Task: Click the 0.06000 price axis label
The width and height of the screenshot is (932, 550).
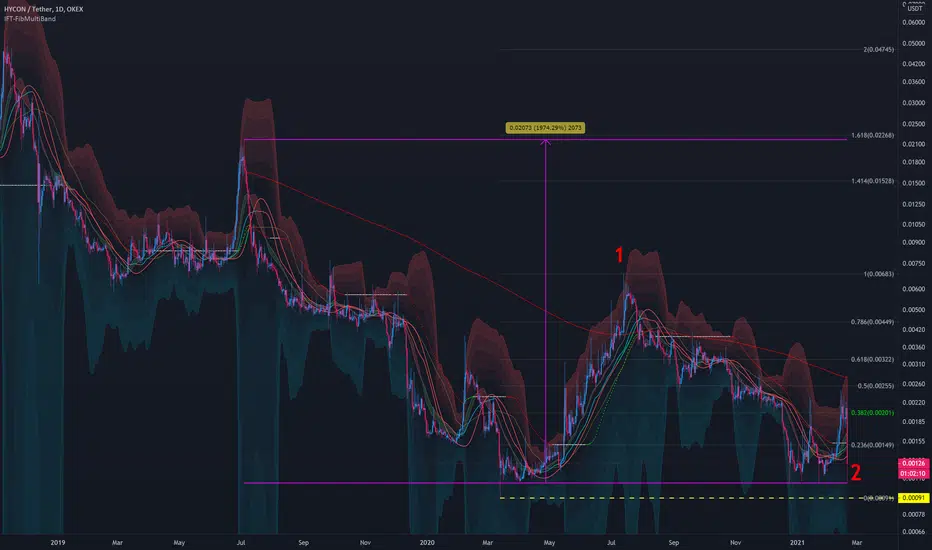Action: click(914, 23)
